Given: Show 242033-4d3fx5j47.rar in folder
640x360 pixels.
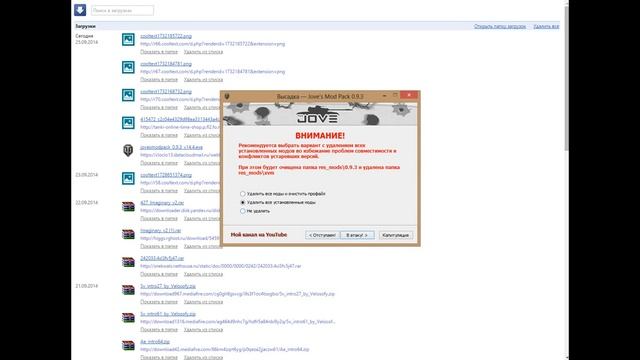Looking at the screenshot, I should pos(159,274).
